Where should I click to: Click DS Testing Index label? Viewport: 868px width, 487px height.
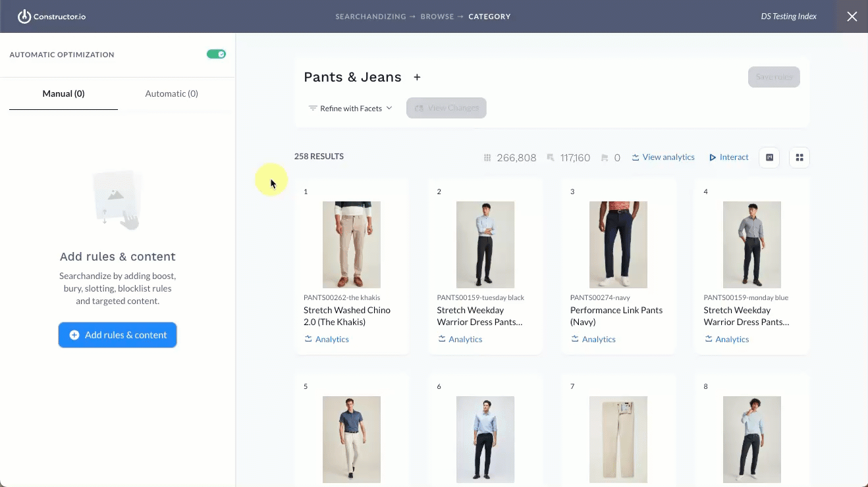click(x=788, y=16)
